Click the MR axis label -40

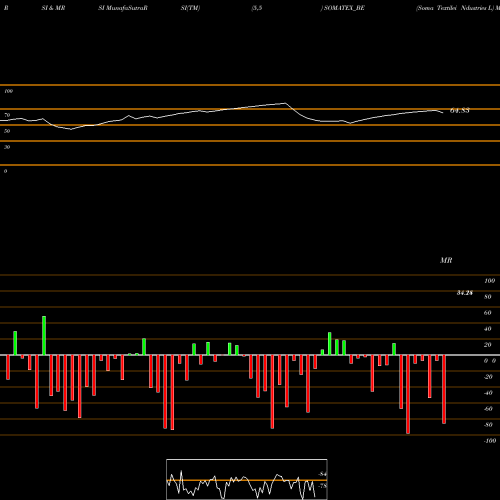(488, 393)
